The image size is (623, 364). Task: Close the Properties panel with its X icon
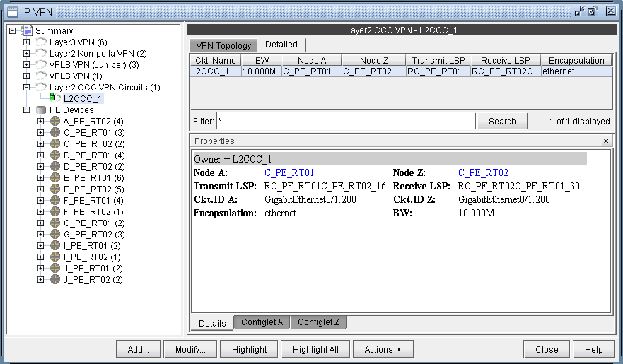(605, 141)
